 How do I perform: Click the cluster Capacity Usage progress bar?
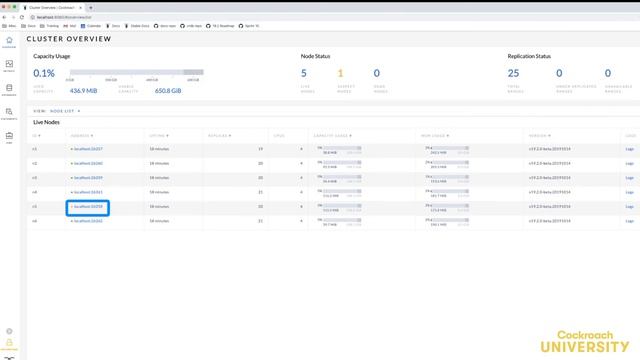[x=137, y=72]
